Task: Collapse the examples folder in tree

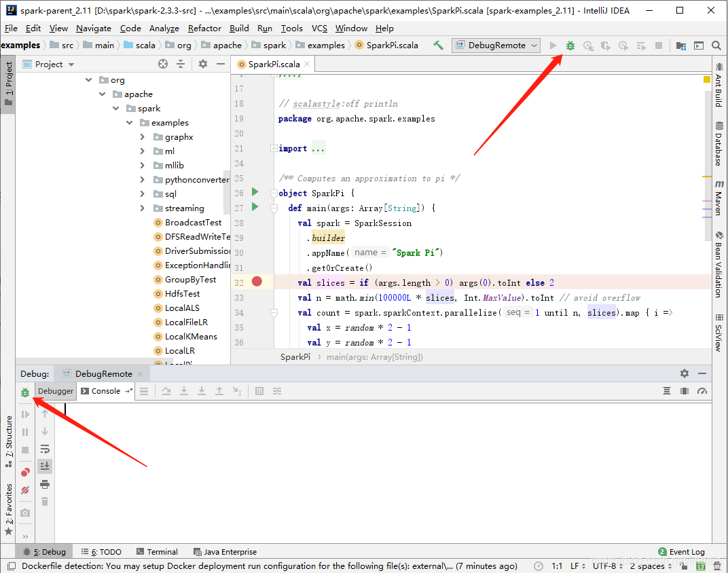Action: point(129,122)
